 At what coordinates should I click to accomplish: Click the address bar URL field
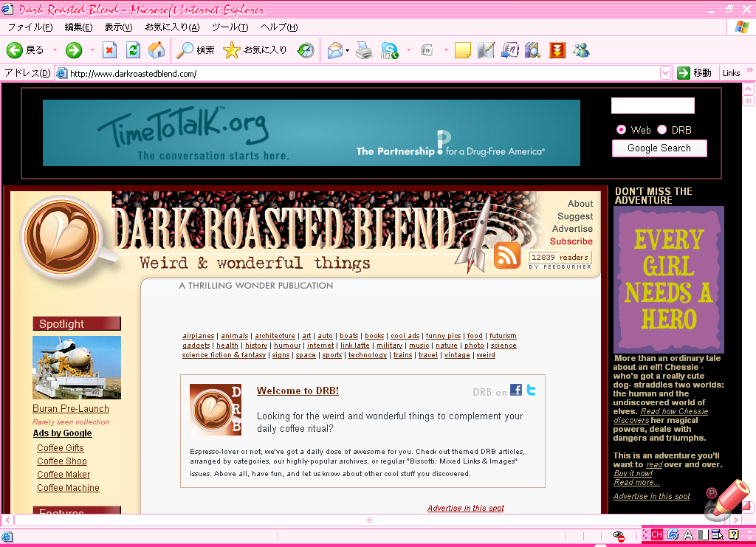[364, 74]
